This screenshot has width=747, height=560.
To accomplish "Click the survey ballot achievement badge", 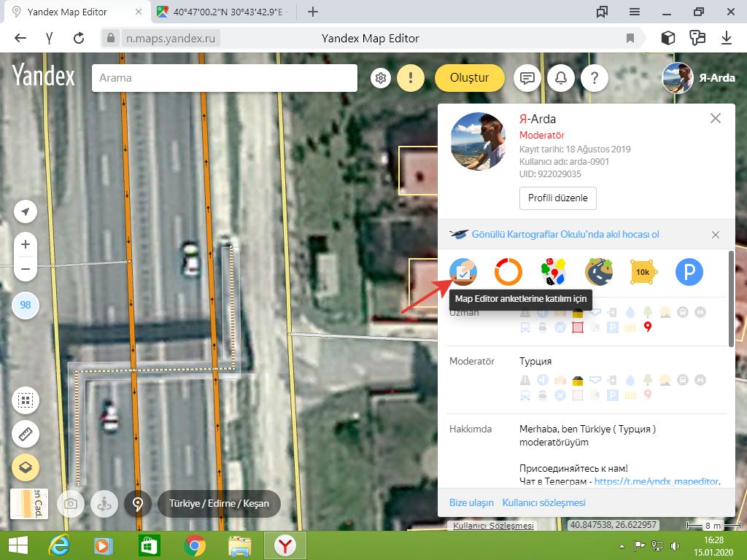I will 463,272.
